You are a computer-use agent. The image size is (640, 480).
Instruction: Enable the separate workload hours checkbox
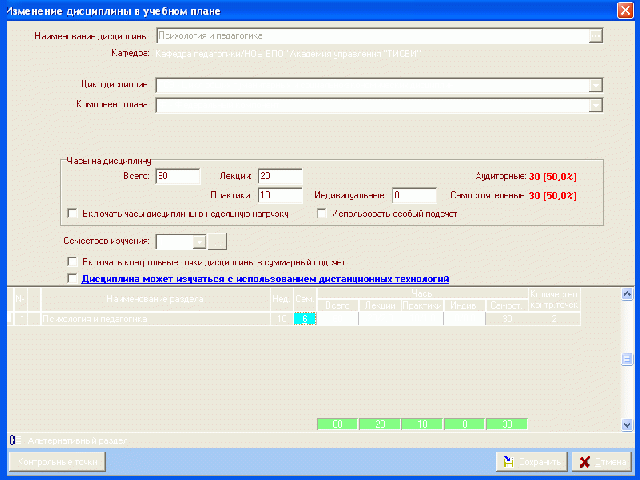[x=72, y=213]
